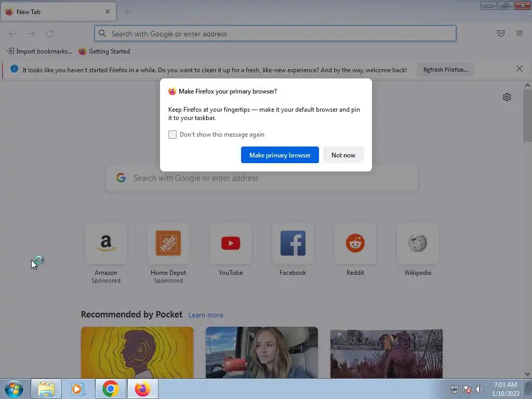Check Don't show this message again
The height and width of the screenshot is (399, 532).
coord(172,135)
